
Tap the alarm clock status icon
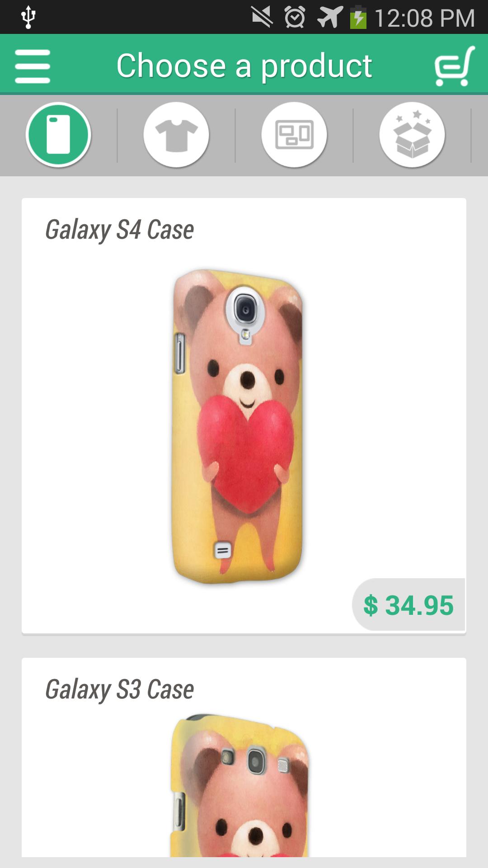295,18
